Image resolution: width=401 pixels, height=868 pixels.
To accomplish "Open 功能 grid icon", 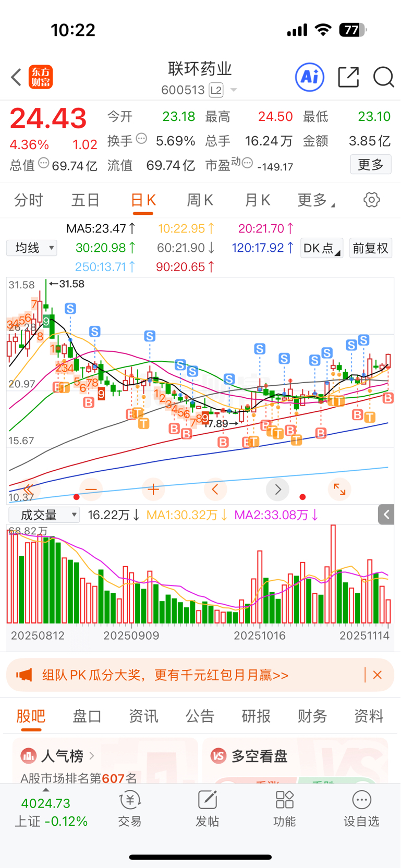I will 285,810.
